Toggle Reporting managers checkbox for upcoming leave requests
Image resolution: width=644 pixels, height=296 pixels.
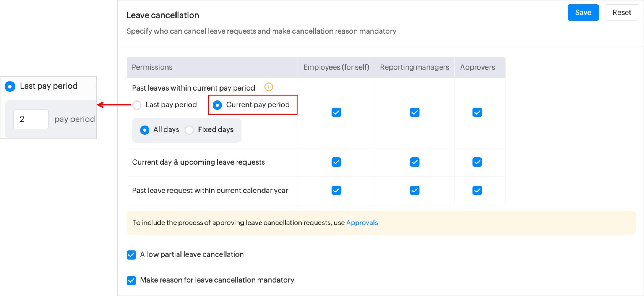[415, 162]
